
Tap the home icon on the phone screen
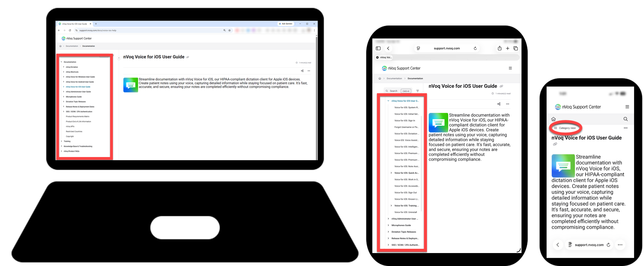click(553, 119)
